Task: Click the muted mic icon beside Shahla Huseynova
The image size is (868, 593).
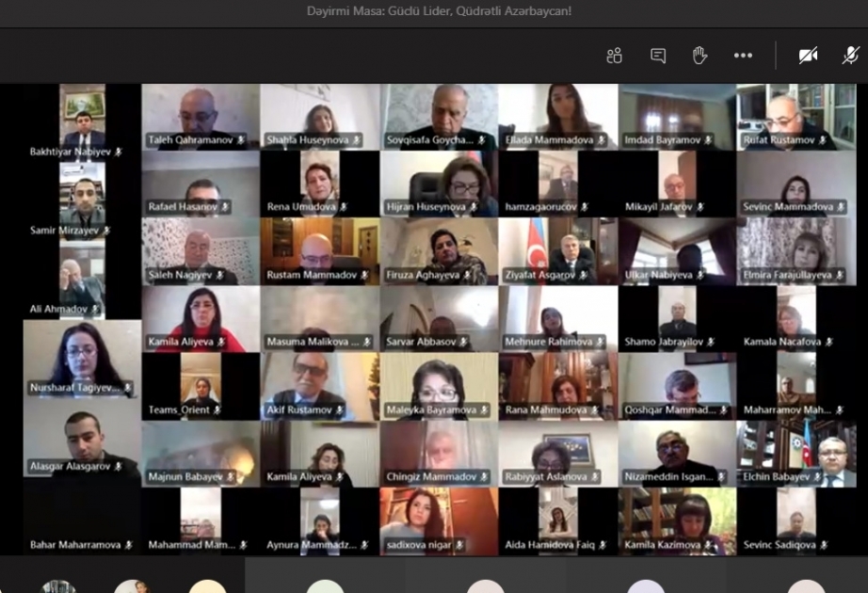Action: pos(357,140)
